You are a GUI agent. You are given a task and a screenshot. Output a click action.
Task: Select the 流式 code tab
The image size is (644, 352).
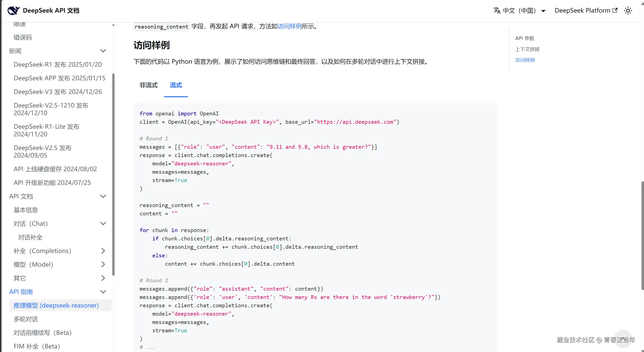[176, 85]
